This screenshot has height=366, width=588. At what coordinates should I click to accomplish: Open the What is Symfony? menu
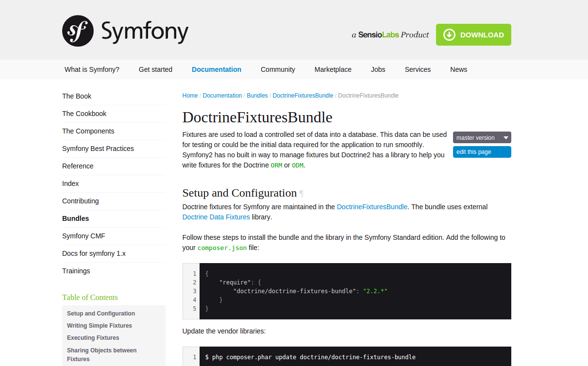click(92, 69)
